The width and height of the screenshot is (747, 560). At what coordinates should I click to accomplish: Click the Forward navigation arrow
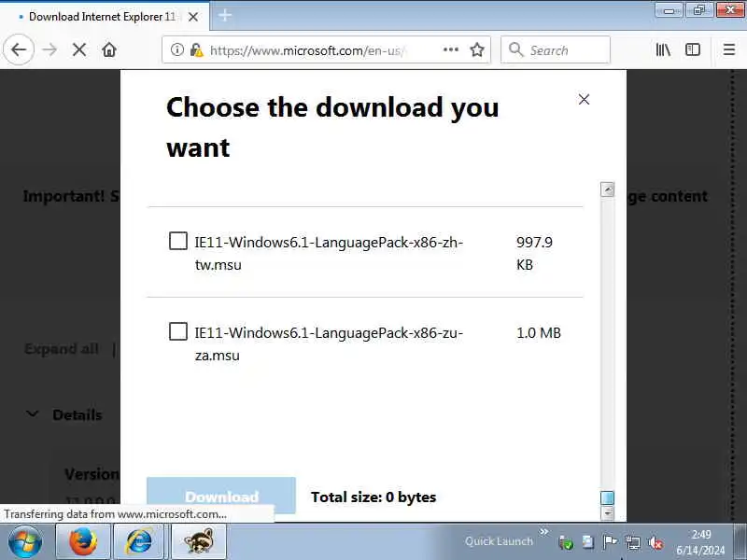[49, 49]
